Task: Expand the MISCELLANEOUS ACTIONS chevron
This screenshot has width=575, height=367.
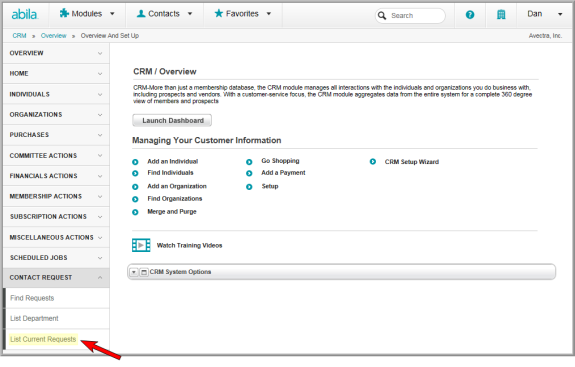Action: (100, 238)
